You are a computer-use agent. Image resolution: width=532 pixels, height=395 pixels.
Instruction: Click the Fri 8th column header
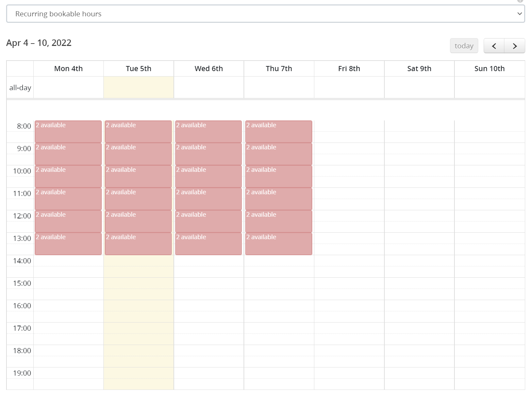(349, 69)
